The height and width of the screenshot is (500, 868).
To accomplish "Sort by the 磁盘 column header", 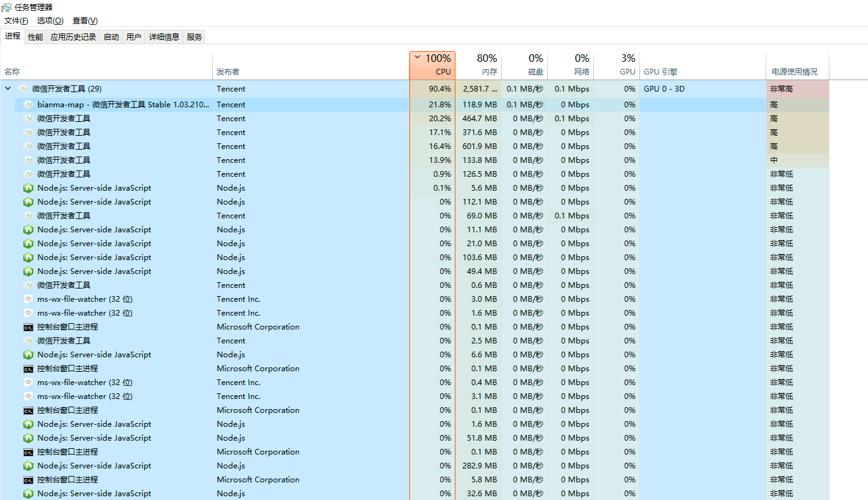I will point(524,66).
